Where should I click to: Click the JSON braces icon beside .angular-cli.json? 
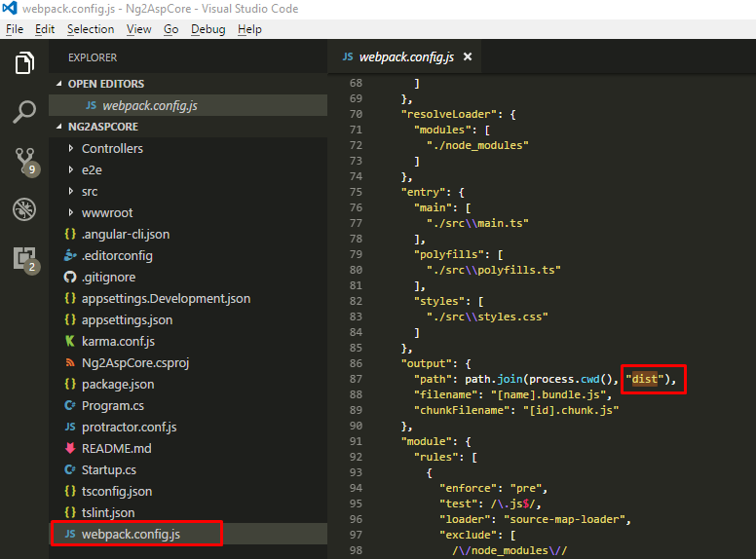click(x=70, y=234)
